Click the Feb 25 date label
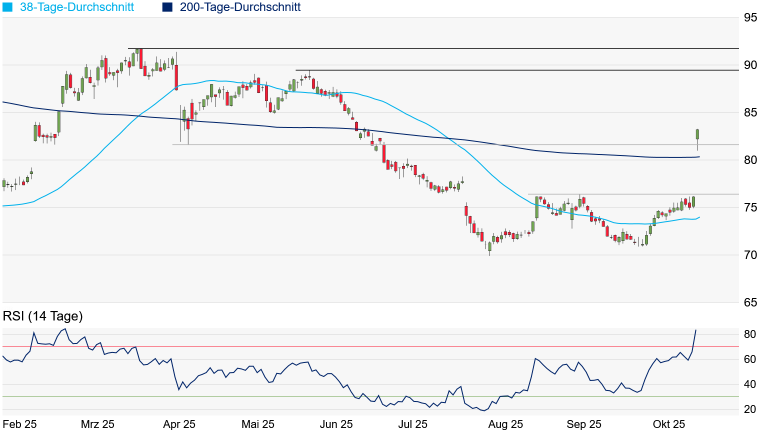The image size is (765, 430). click(20, 423)
